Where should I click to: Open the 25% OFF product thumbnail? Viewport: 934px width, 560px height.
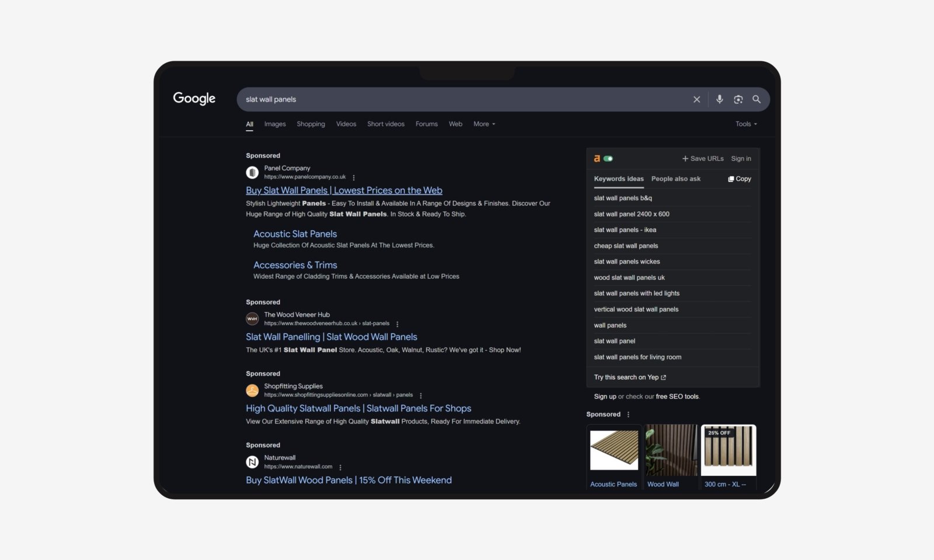pos(729,450)
